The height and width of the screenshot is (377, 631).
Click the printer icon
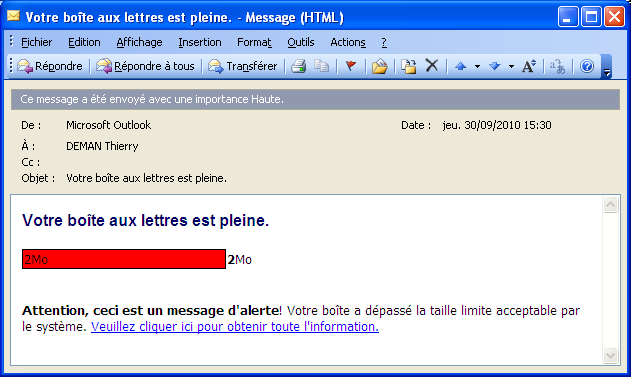coord(299,66)
